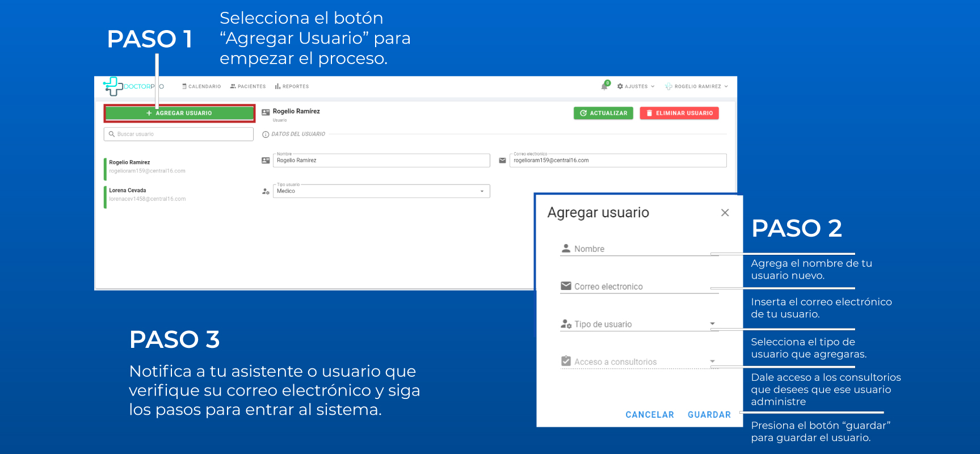This screenshot has width=980, height=454.
Task: Open the notifications bell icon
Action: 604,86
